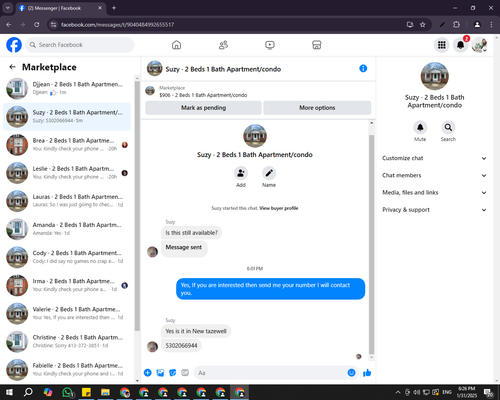This screenshot has width=500, height=400.
Task: Open taskbar search magnifier
Action: pos(28,392)
